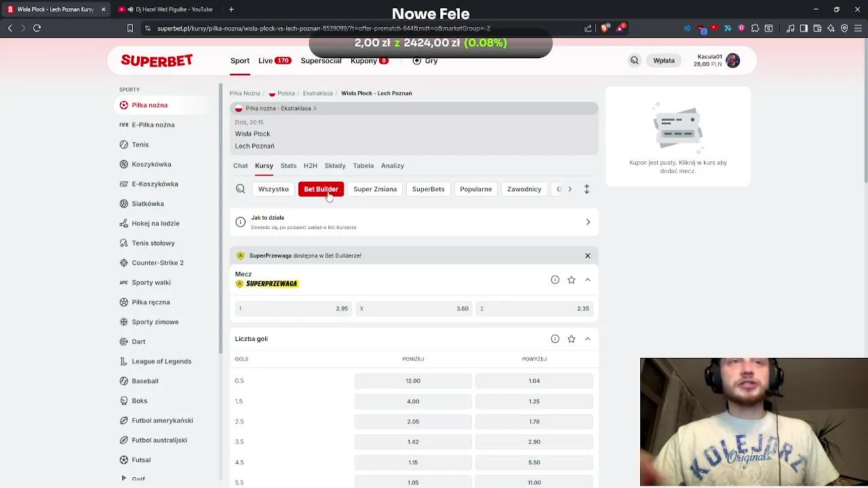Open Gry section
This screenshot has height=488, width=868.
[425, 61]
